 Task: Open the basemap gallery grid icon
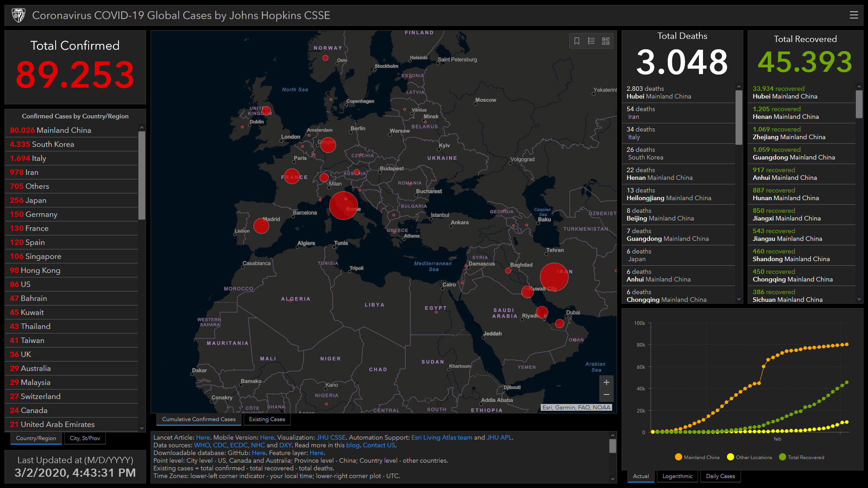pos(606,41)
